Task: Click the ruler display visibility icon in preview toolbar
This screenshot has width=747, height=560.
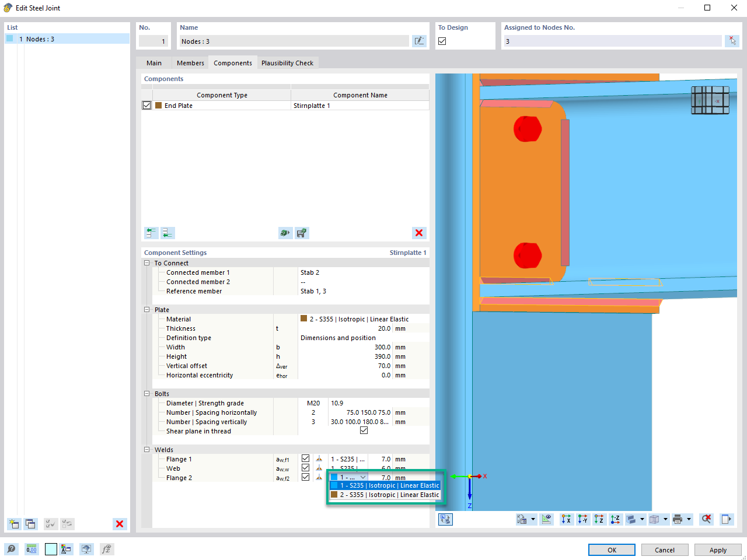Action: [546, 519]
